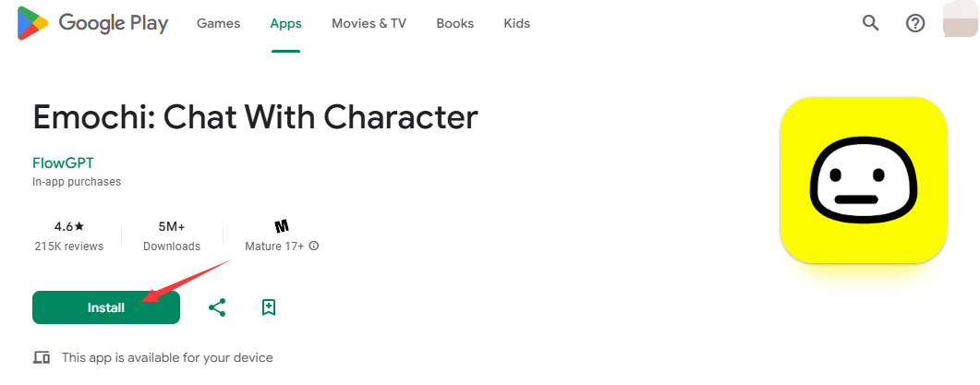
Task: Click the 5M+ Downloads stat
Action: 172,236
